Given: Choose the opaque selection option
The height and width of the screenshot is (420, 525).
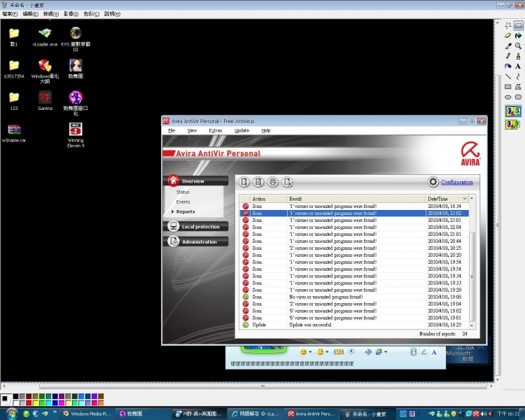Looking at the screenshot, I should click(513, 111).
